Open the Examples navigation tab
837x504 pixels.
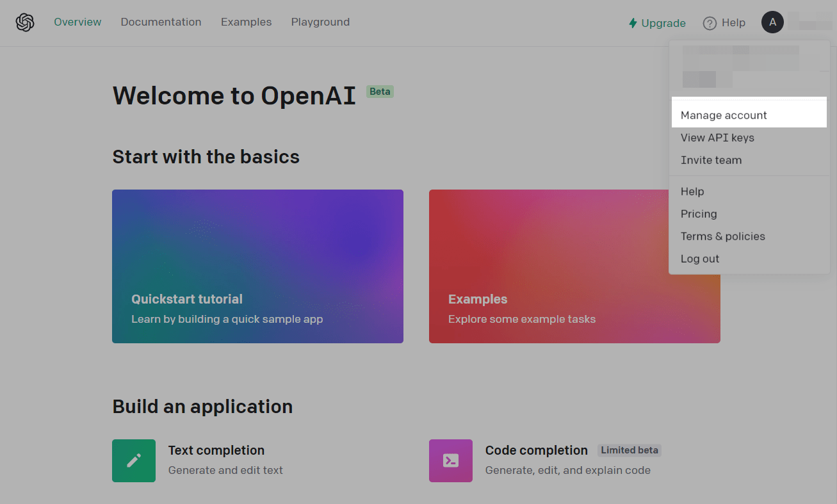(246, 22)
